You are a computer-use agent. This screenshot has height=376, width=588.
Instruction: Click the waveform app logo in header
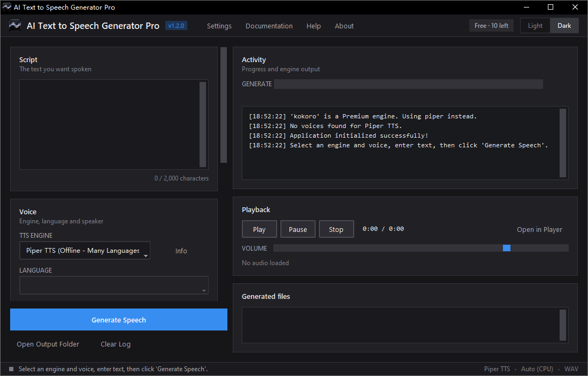click(15, 26)
